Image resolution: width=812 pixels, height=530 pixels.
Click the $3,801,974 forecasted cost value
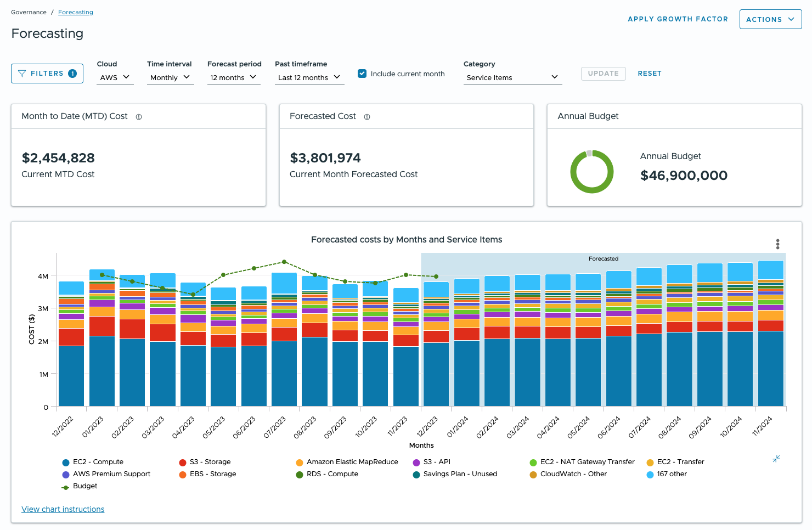click(x=325, y=158)
